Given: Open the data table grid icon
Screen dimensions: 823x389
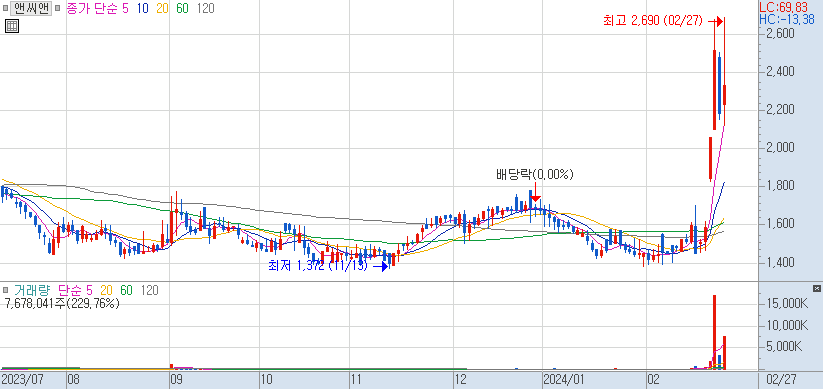Looking at the screenshot, I should [x=12, y=26].
